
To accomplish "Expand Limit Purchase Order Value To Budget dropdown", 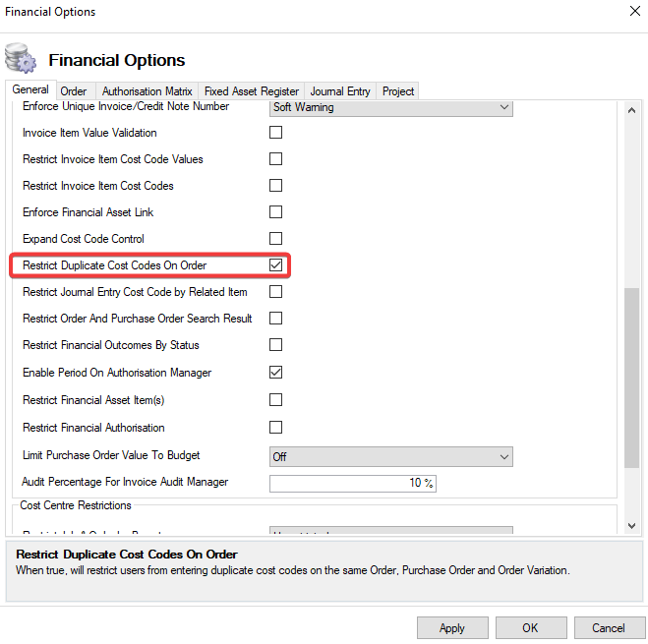I will 390,456.
